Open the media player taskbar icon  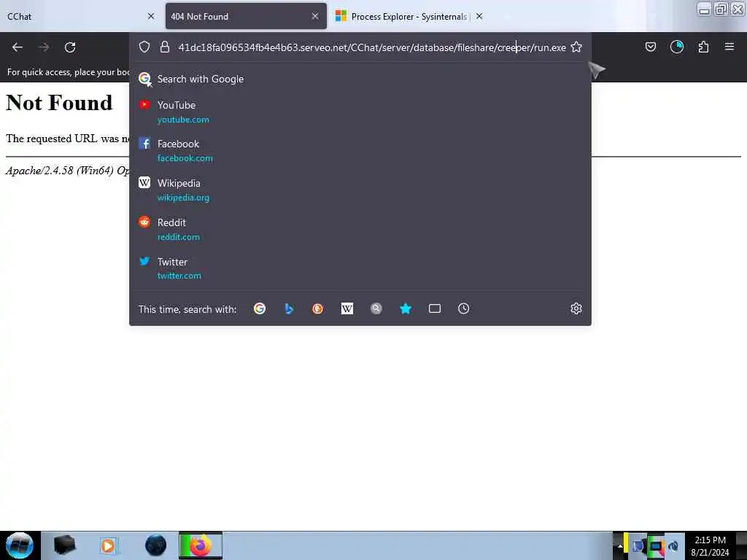[x=108, y=545]
